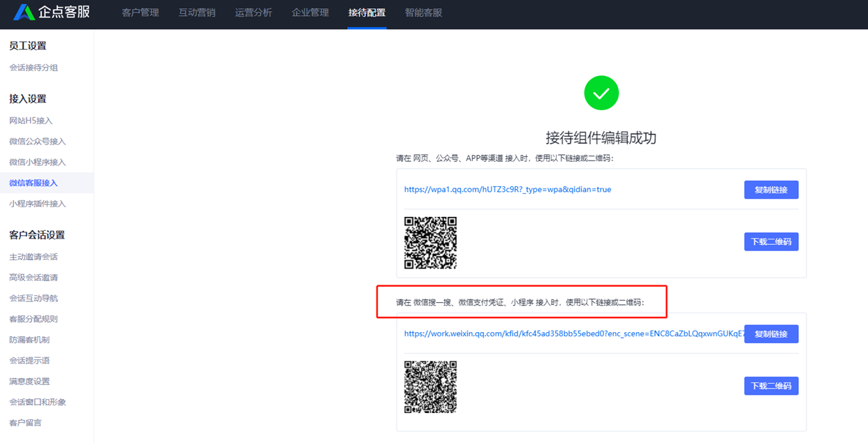Click the 员工设置 section heading
Screen dimensions: 868x443
[x=28, y=46]
